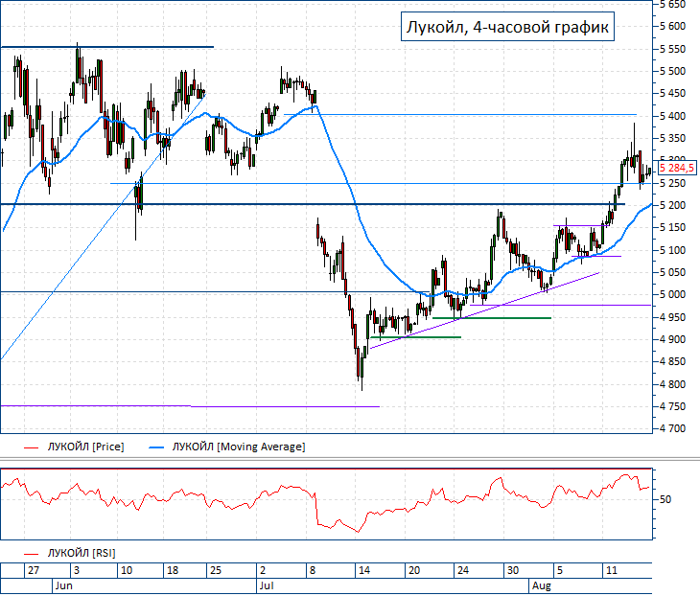Screen dimensions: 700x596
Task: Click the date label 11 on time axis
Action: pyautogui.click(x=611, y=570)
